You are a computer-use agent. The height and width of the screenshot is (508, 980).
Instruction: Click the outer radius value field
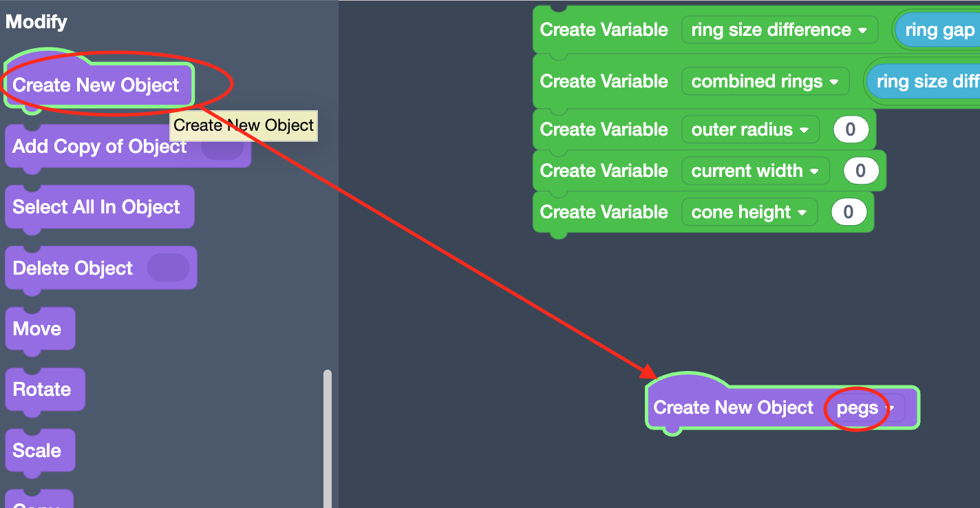tap(850, 130)
